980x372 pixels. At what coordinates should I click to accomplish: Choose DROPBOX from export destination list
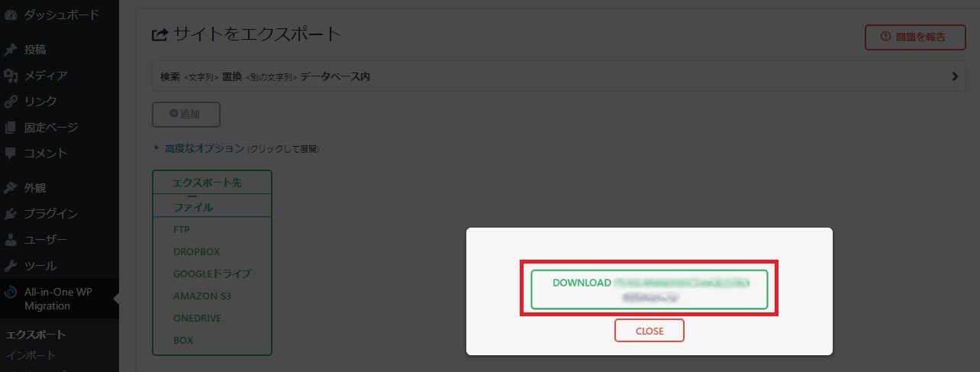click(x=196, y=251)
